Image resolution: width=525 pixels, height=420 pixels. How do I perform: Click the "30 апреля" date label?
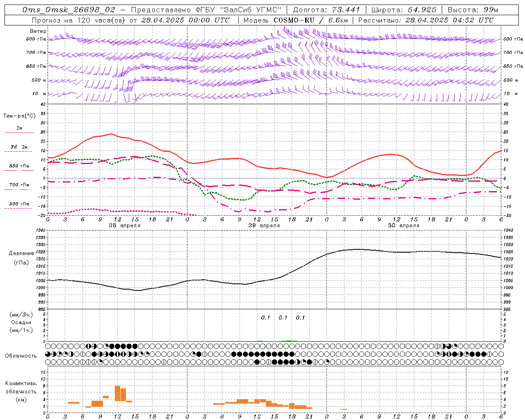[403, 226]
